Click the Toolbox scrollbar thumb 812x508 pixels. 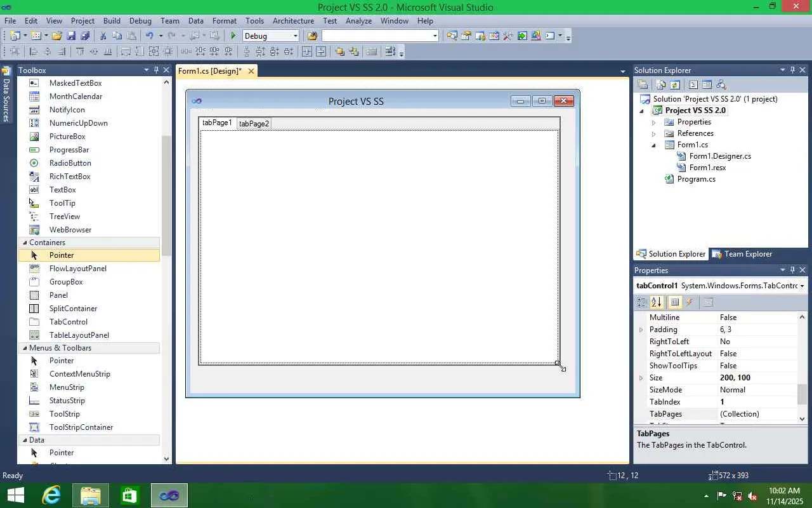pos(166,195)
